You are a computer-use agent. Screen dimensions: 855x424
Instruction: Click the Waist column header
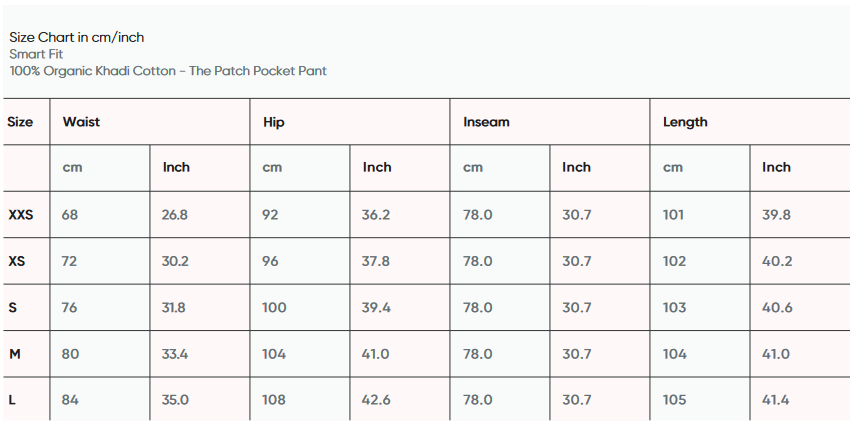pyautogui.click(x=81, y=122)
